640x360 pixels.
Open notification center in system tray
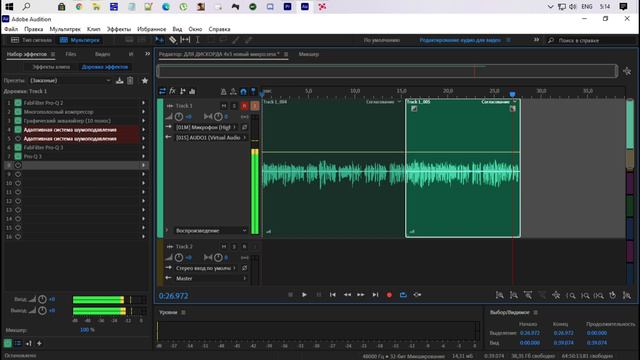pyautogui.click(x=623, y=7)
